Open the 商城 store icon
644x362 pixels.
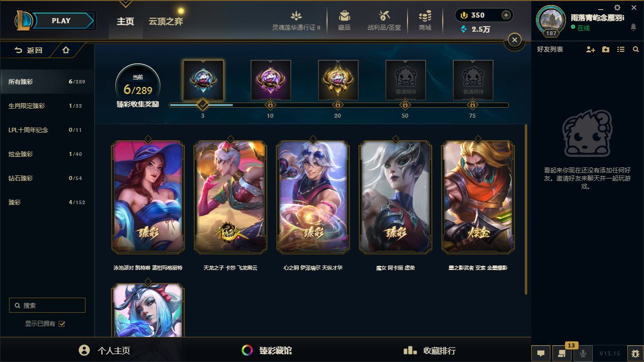click(425, 16)
